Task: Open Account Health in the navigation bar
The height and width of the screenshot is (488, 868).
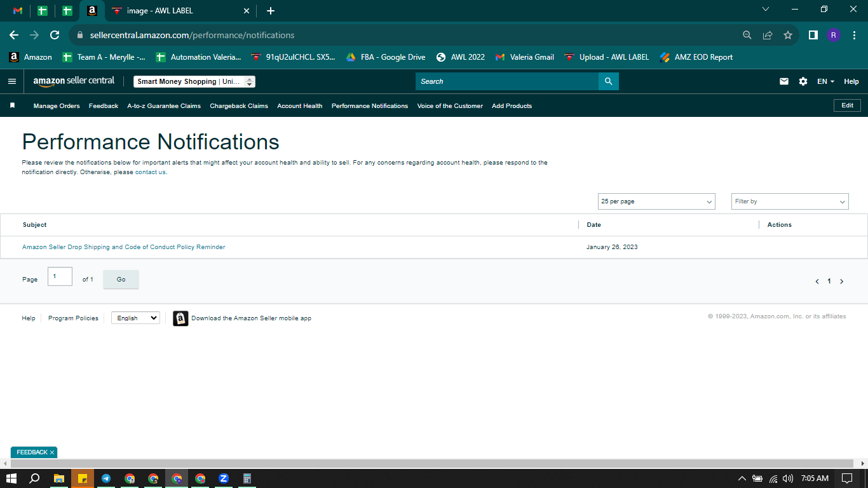Action: [300, 106]
